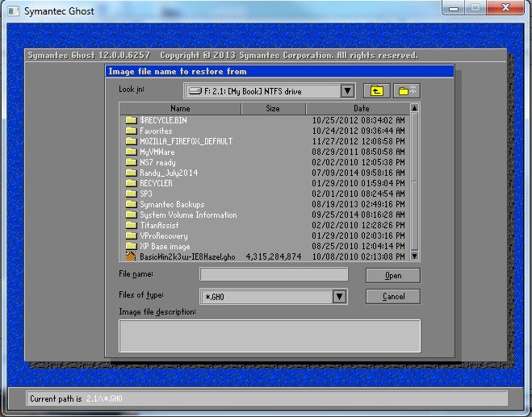Click the 08/19/2013 02:49:16 PM date
This screenshot has width=532, height=417.
pyautogui.click(x=358, y=204)
